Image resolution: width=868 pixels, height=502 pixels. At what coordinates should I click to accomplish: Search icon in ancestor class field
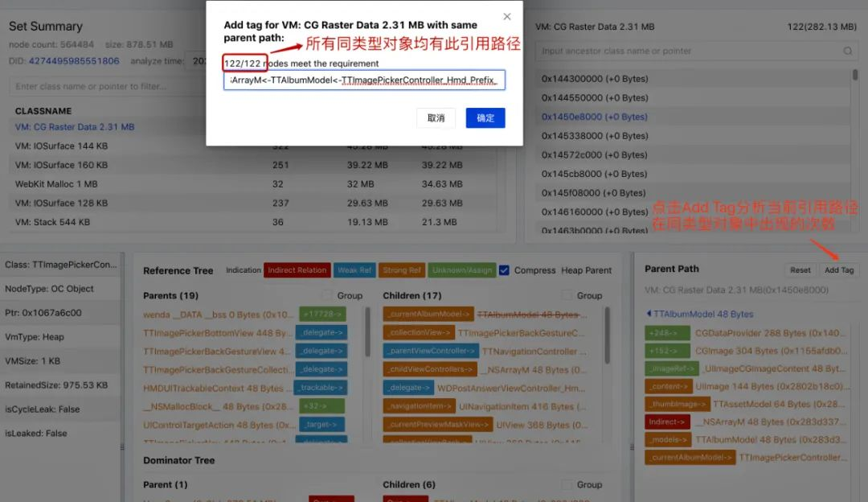tap(848, 51)
